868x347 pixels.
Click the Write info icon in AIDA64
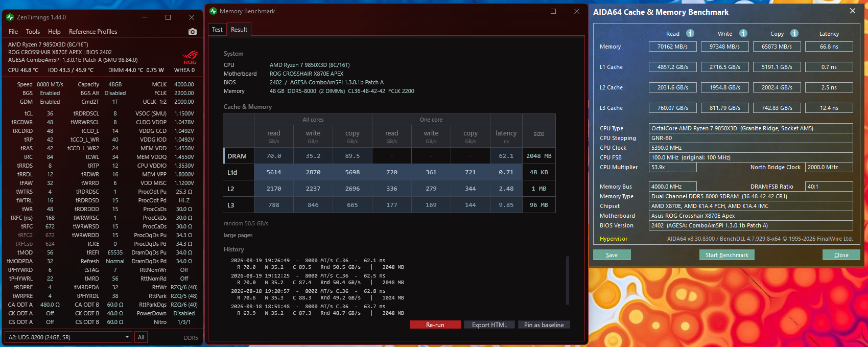[743, 33]
